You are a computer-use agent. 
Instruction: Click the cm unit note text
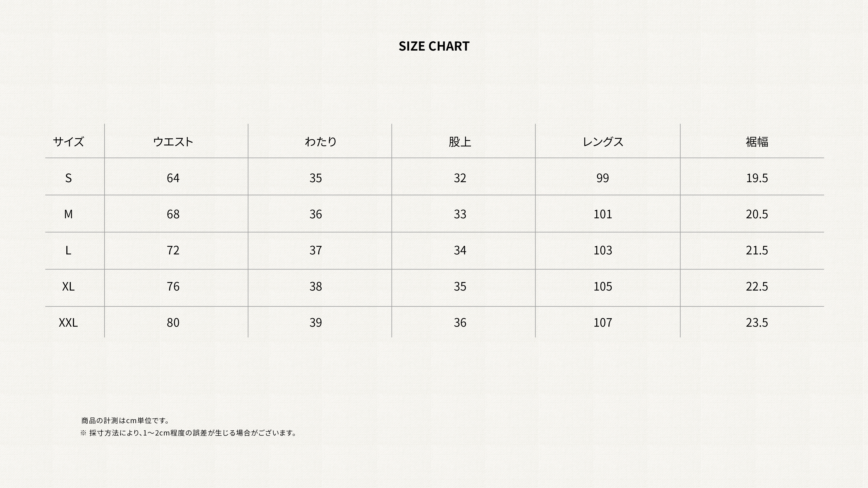(x=125, y=420)
